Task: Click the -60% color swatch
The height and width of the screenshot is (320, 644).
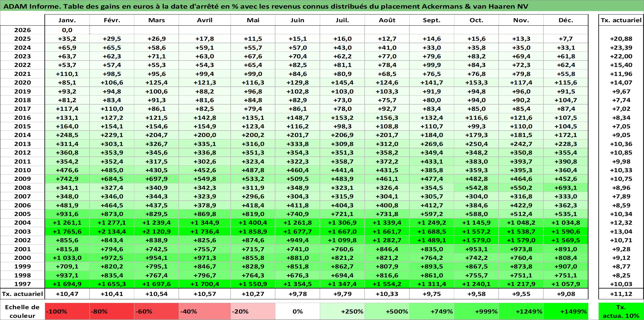Action: pyautogui.click(x=157, y=311)
